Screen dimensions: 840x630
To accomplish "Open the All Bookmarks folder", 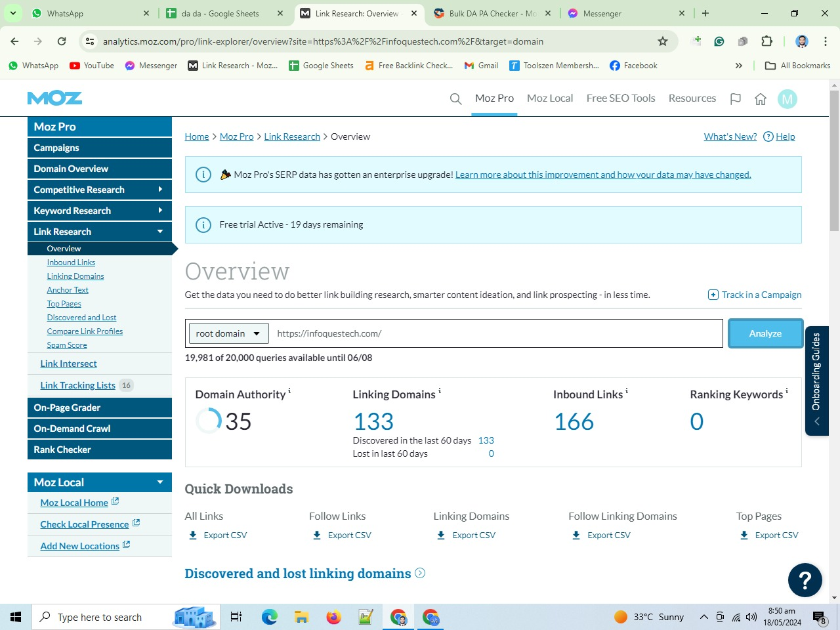I will click(x=798, y=66).
